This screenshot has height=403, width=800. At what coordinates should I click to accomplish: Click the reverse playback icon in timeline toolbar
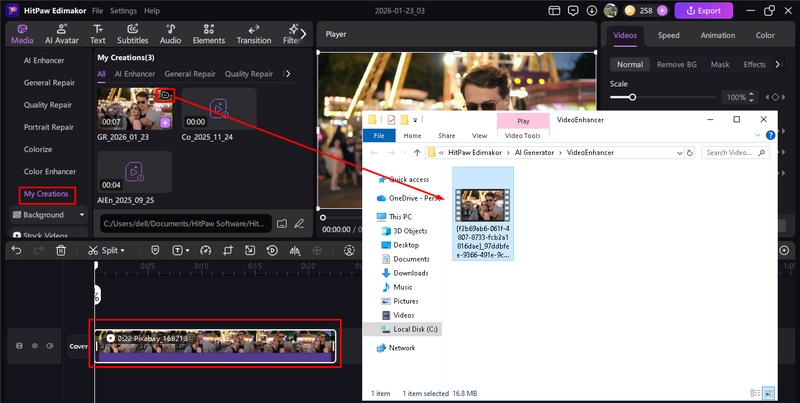[272, 250]
